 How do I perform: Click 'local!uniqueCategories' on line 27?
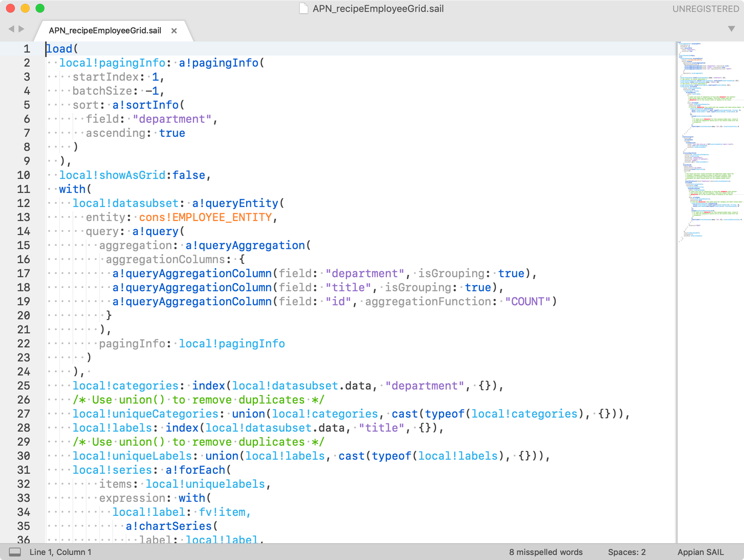[x=145, y=414]
